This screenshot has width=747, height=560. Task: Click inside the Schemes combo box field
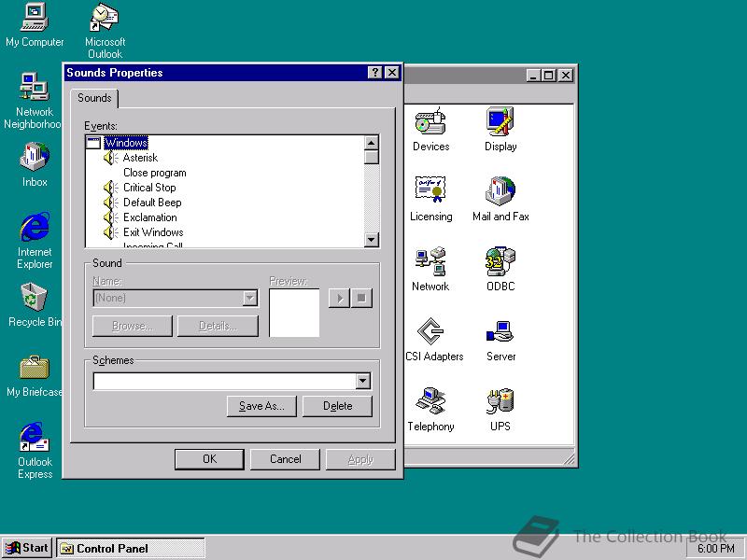pos(224,381)
